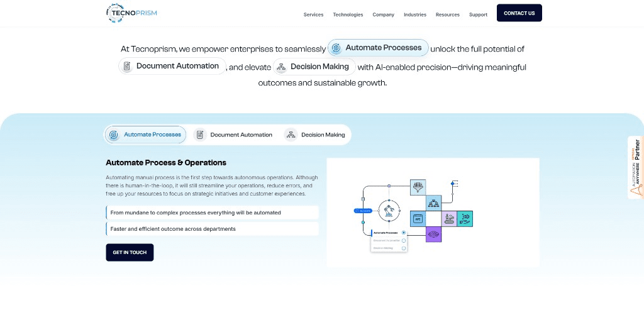The width and height of the screenshot is (644, 332).
Task: Click the funnel filter icon tile in diagram
Action: 418,187
